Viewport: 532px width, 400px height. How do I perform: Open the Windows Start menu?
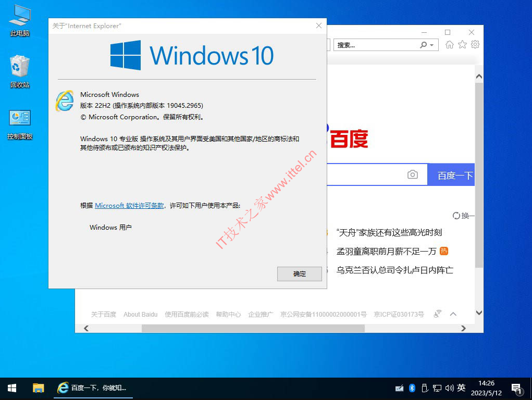pyautogui.click(x=12, y=388)
